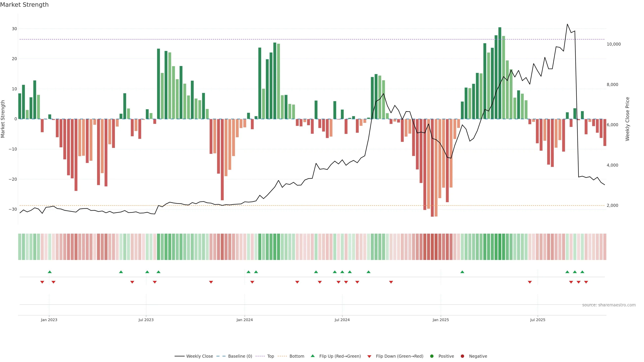Click the first green flip-up marker near Jan 2023
The height and width of the screenshot is (362, 644).
click(x=49, y=272)
